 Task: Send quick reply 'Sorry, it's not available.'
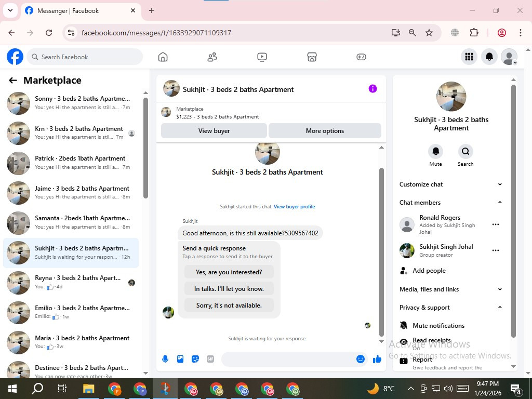[229, 305]
